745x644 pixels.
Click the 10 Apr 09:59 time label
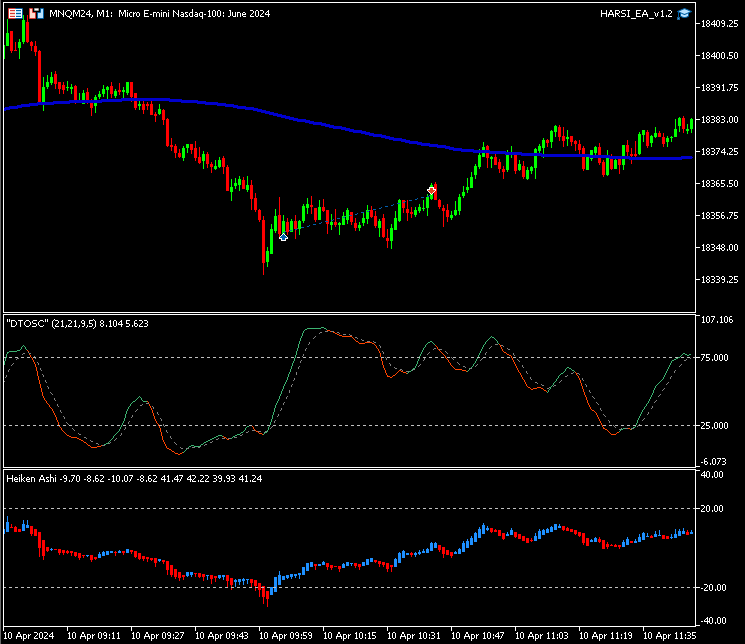pyautogui.click(x=286, y=635)
